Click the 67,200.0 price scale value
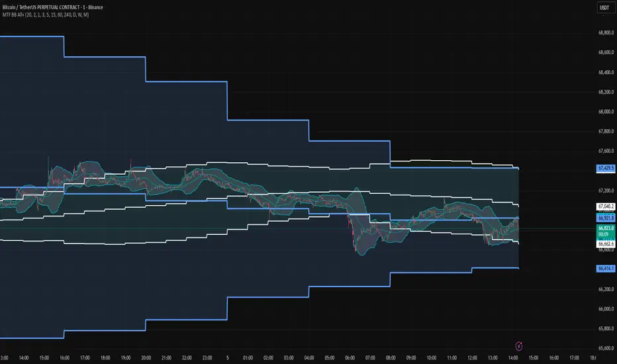The height and width of the screenshot is (364, 617). (606, 191)
